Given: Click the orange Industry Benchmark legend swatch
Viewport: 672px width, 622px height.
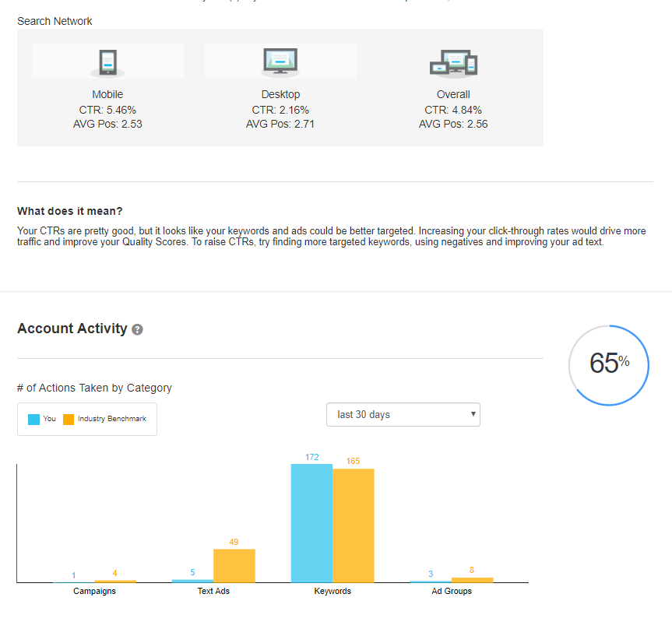Looking at the screenshot, I should tap(69, 419).
